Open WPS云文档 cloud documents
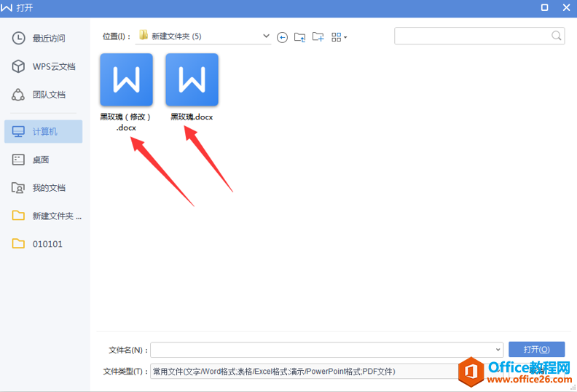The height and width of the screenshot is (392, 577). click(x=44, y=66)
